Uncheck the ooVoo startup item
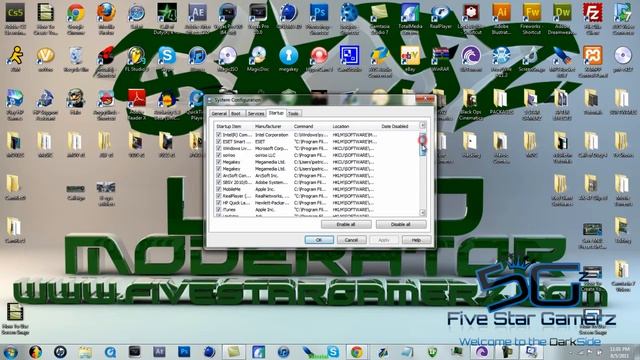The width and height of the screenshot is (640, 360). (x=219, y=155)
